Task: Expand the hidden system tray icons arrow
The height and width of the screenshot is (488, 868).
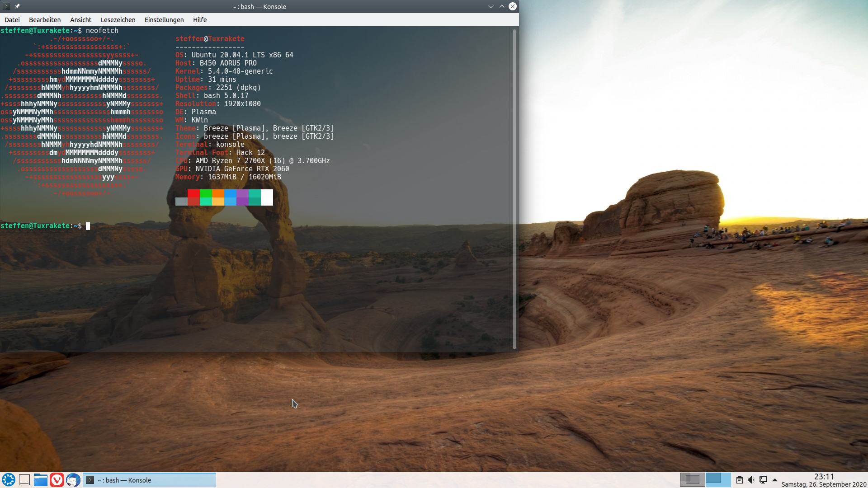Action: click(x=775, y=480)
